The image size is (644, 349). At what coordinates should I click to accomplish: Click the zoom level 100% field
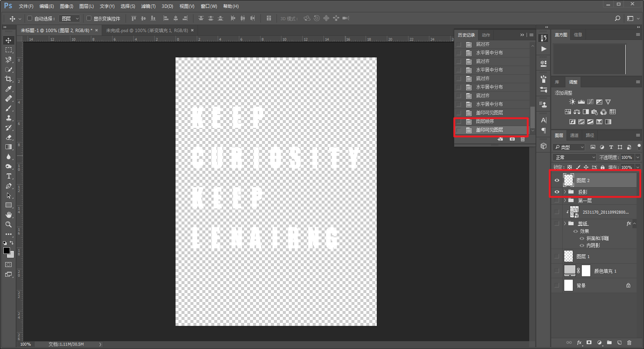tap(26, 344)
